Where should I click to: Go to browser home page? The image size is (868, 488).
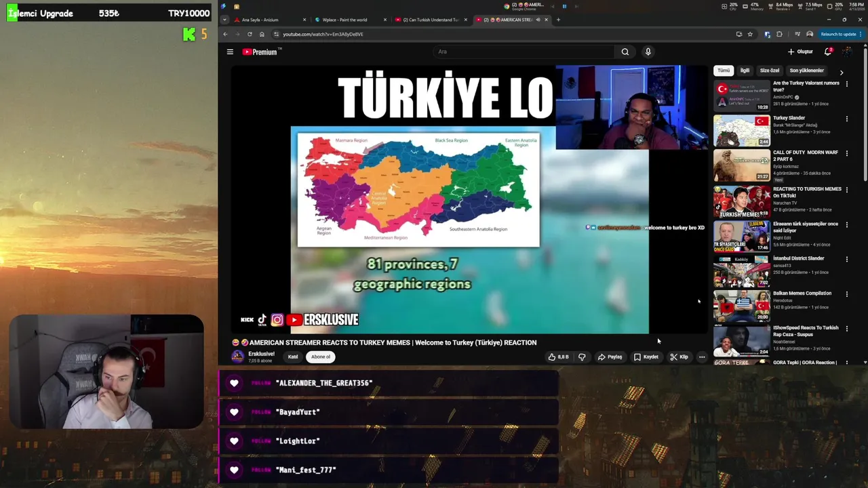[262, 34]
